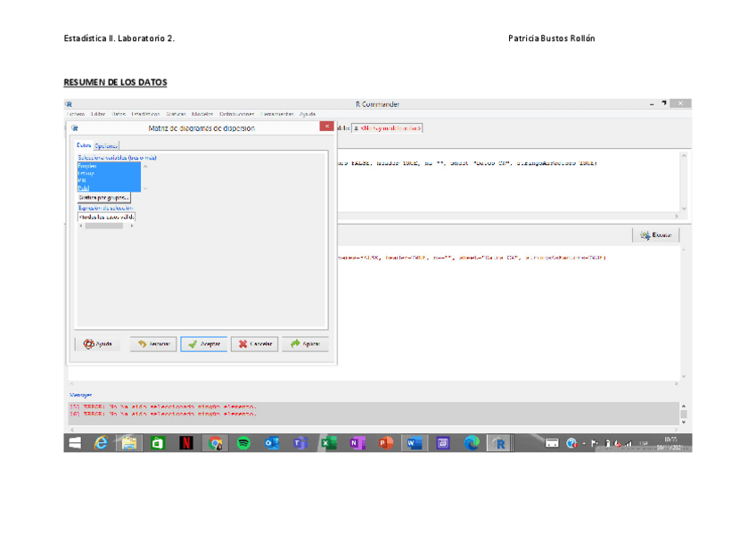Click the Ayuda button in the dialog
This screenshot has width=756, height=534.
(x=98, y=344)
